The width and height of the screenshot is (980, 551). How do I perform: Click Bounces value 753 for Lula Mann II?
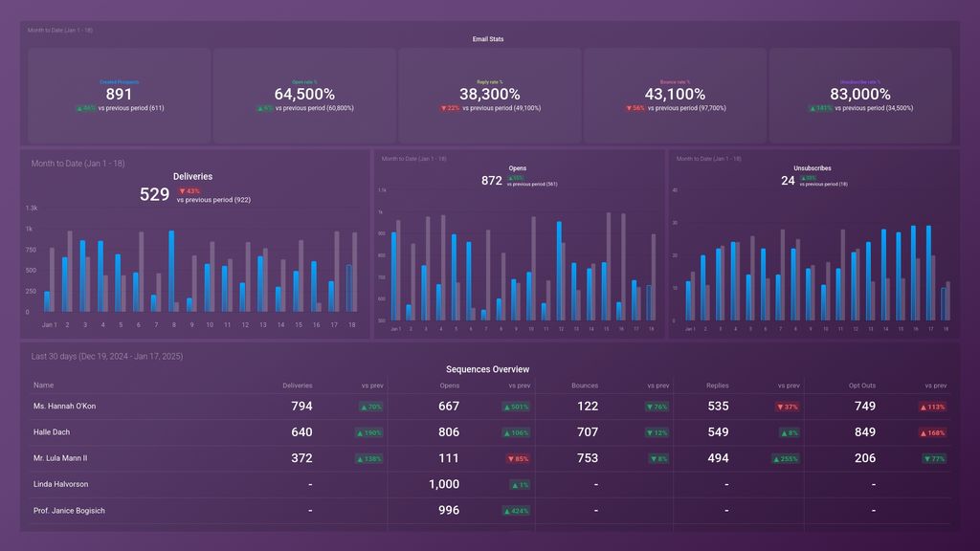588,458
